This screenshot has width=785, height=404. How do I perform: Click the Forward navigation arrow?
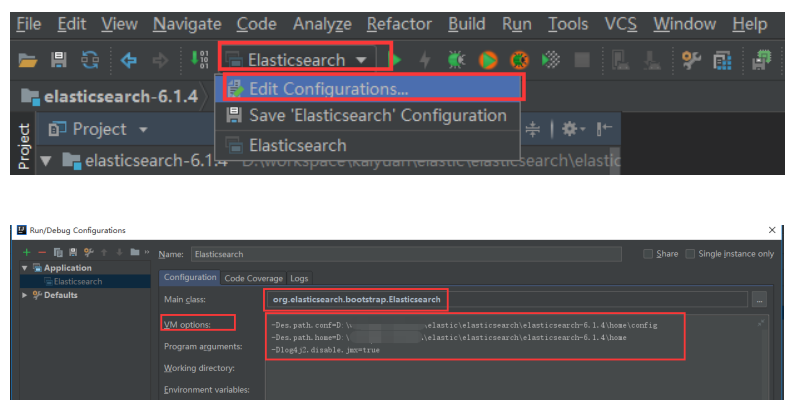click(x=160, y=61)
